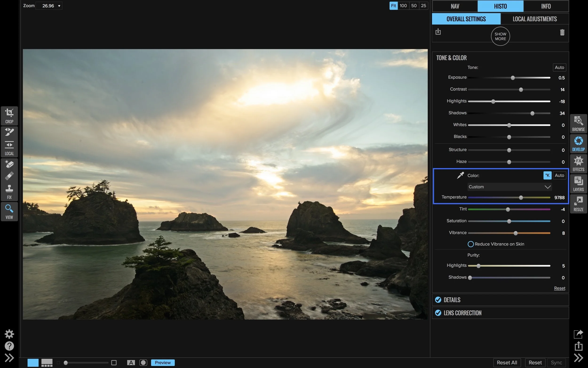The height and width of the screenshot is (368, 588).
Task: Click the Sync button
Action: pyautogui.click(x=556, y=363)
